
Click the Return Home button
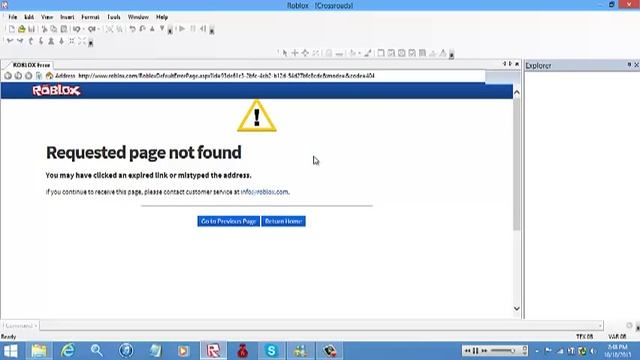click(x=284, y=221)
